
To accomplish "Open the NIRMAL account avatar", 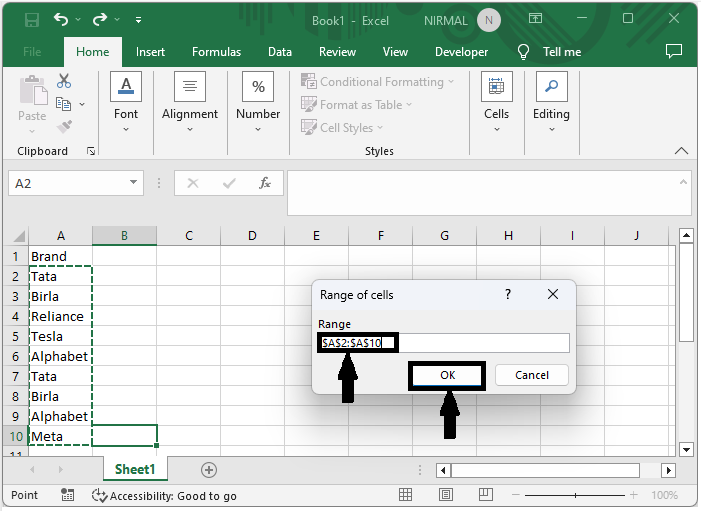I will click(x=489, y=21).
